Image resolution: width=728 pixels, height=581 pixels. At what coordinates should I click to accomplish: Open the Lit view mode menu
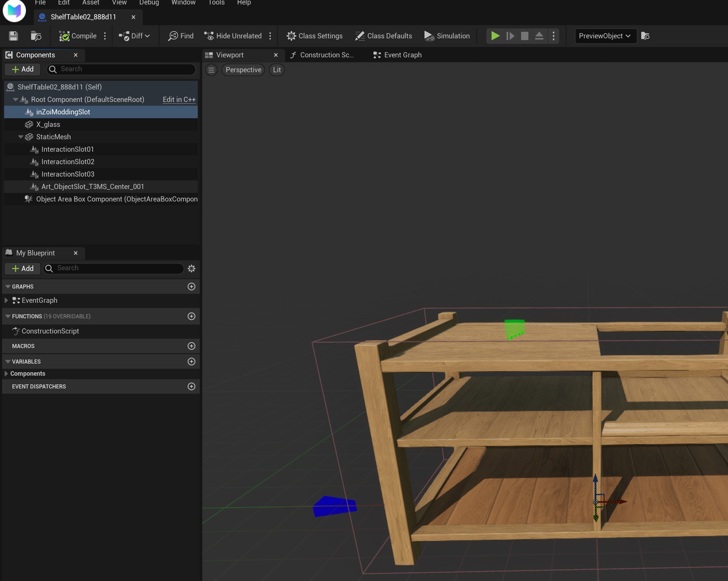(x=277, y=70)
